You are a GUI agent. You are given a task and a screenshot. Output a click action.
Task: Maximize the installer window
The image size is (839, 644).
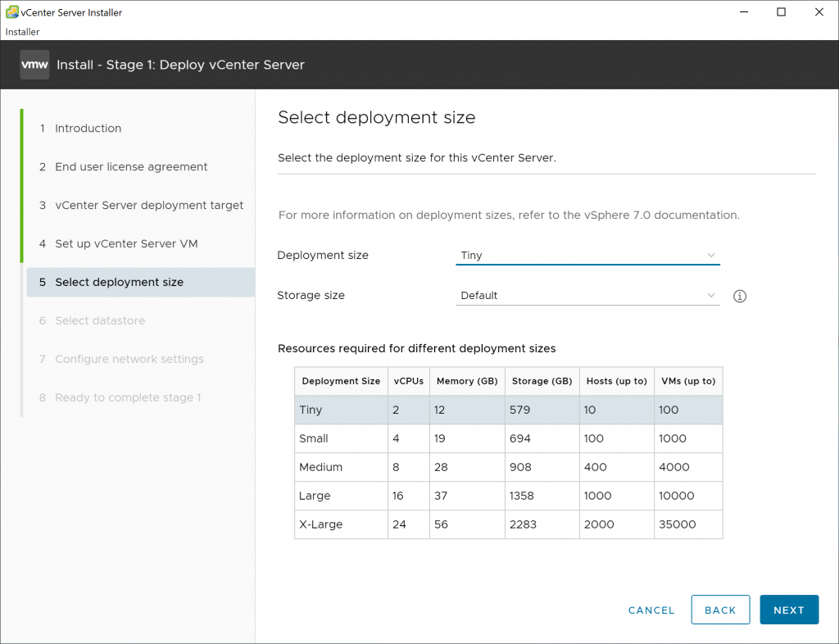[781, 11]
